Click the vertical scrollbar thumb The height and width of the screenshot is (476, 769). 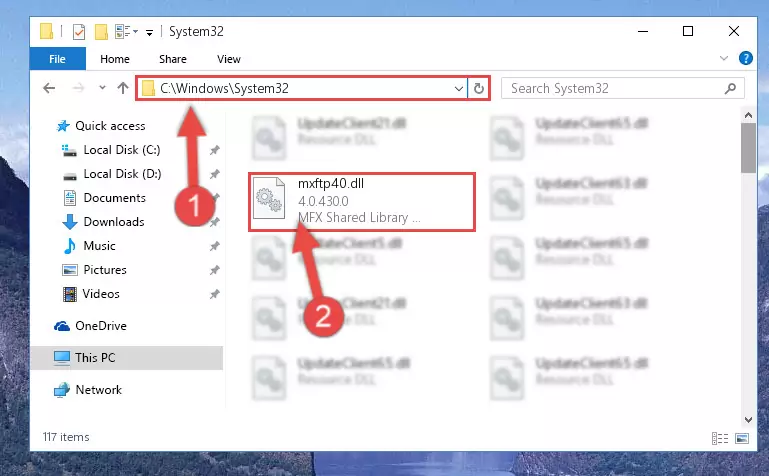[748, 148]
